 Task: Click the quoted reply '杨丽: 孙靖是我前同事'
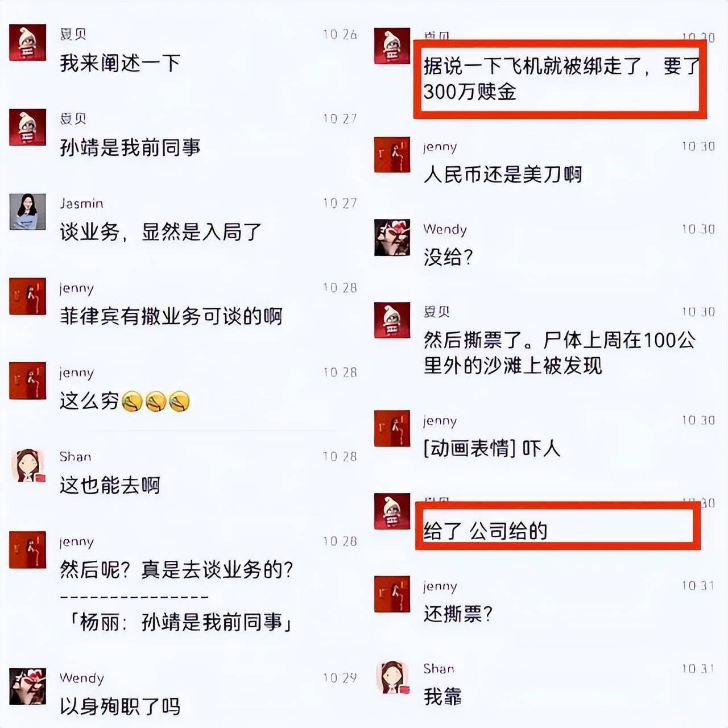click(x=180, y=622)
